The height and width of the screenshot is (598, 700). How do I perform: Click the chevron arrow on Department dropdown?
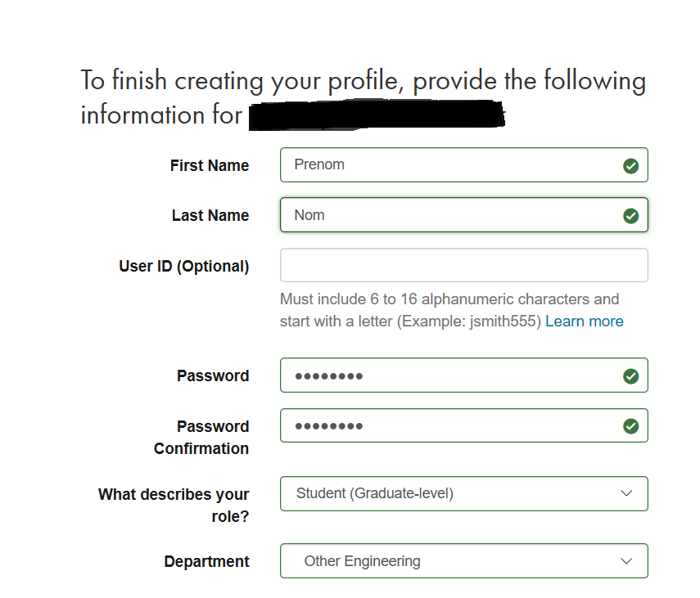(x=626, y=561)
